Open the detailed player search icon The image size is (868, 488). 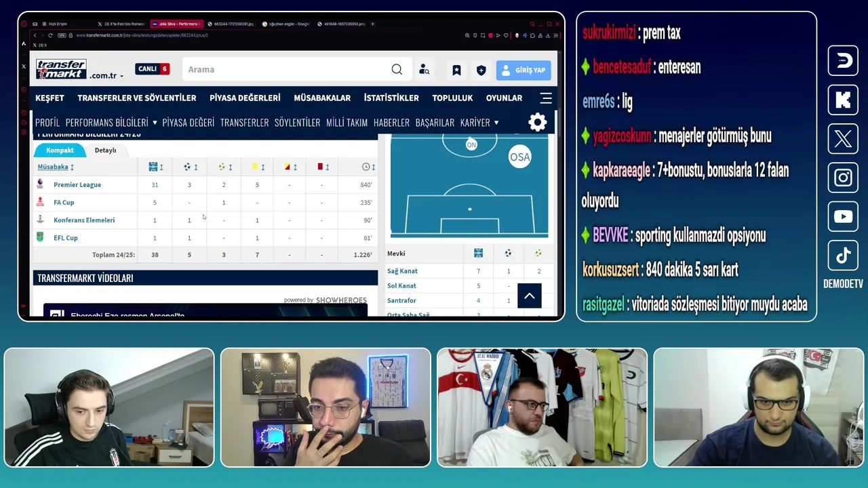click(x=424, y=69)
